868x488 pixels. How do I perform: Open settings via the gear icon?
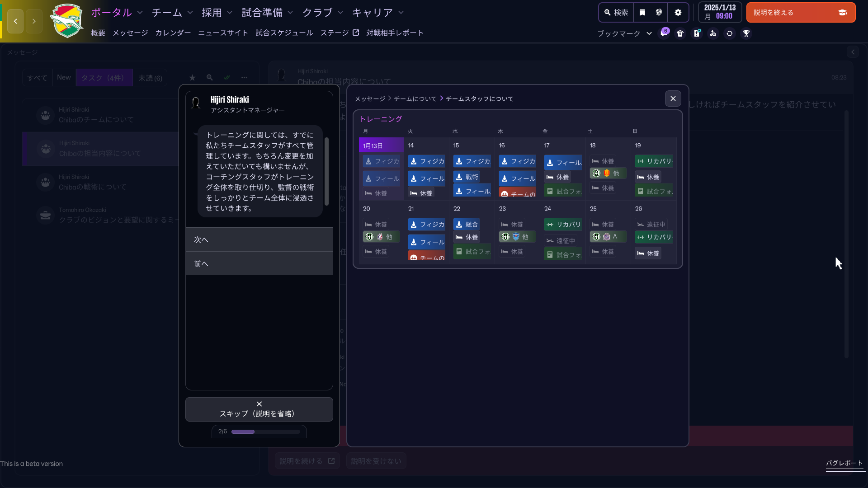678,13
